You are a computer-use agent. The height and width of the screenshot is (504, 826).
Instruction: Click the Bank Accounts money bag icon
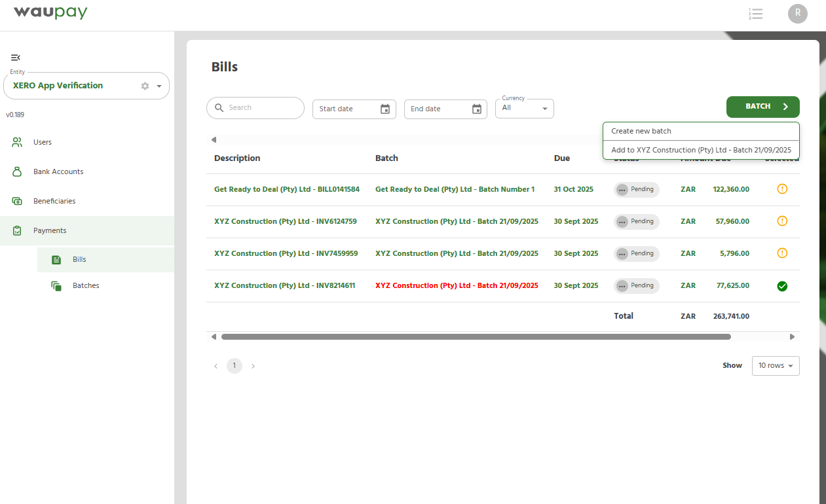18,171
